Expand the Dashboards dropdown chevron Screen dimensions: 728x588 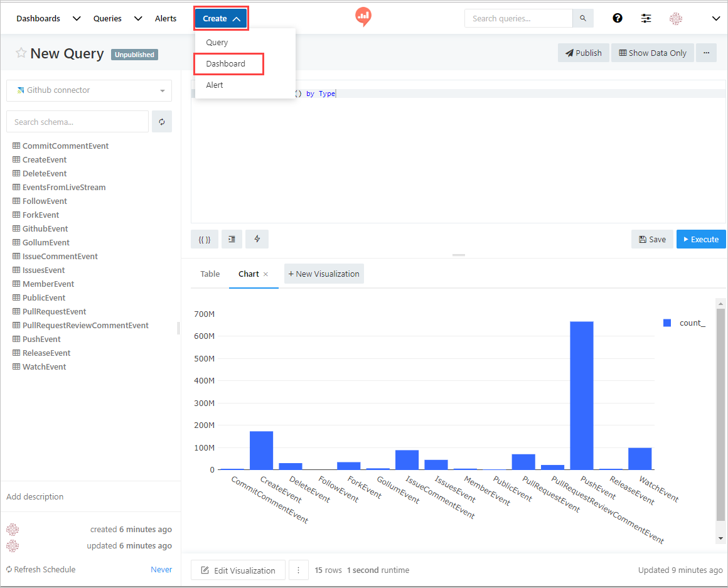pos(76,18)
